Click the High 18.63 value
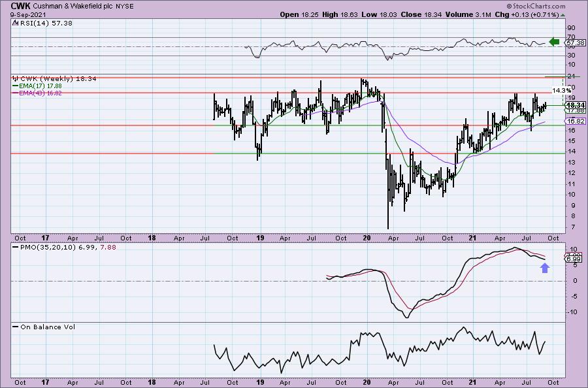588x388 pixels. pyautogui.click(x=340, y=15)
